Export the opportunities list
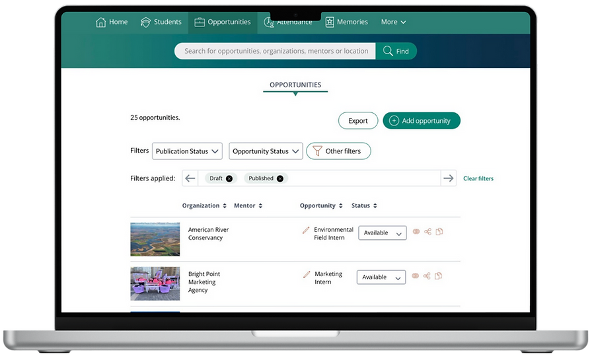592x364 pixels. tap(358, 121)
